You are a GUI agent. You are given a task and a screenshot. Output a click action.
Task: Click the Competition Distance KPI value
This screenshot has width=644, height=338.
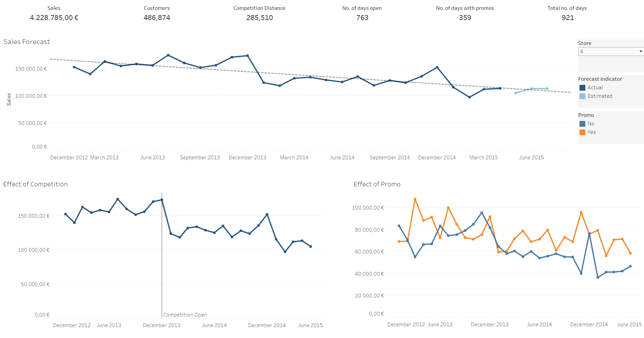point(260,18)
